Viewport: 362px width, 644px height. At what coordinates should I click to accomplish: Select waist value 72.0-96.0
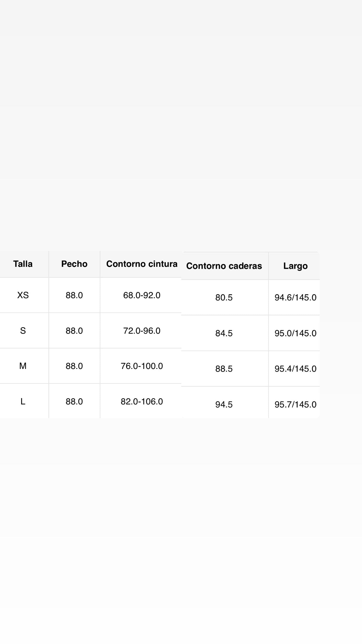point(142,331)
